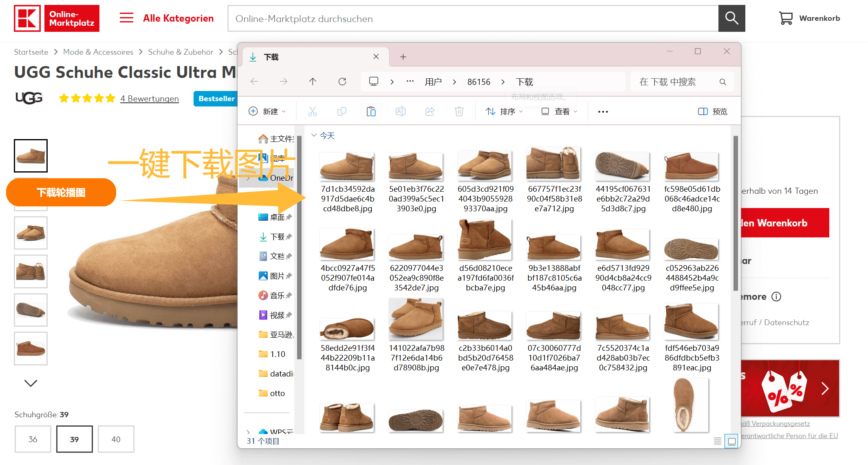Screen dimensions: 868x465
Task: Open the Alle Kategorien hamburger menu
Action: (126, 18)
